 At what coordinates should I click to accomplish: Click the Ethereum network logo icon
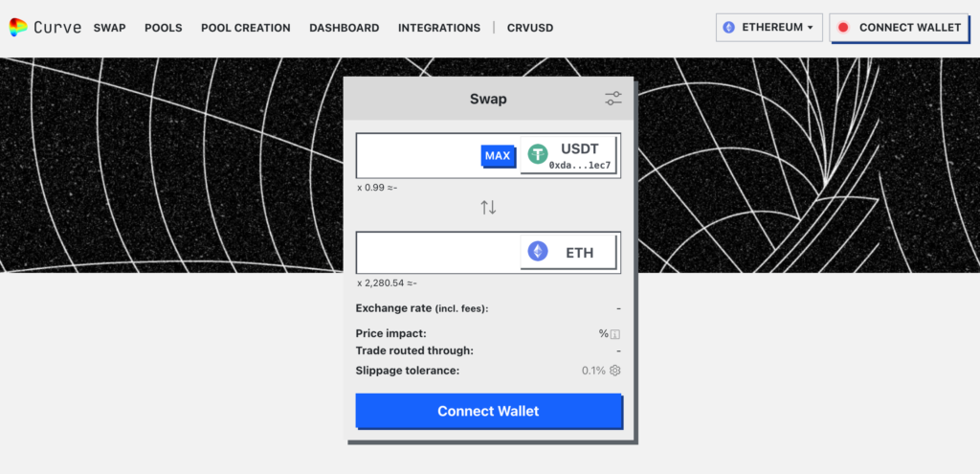[x=728, y=28]
